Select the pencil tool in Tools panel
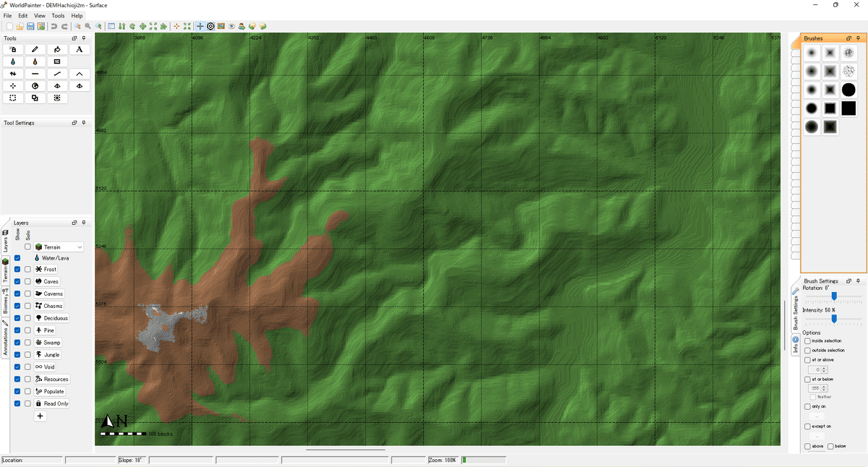Screen dimensions: 868x467 [x=35, y=49]
